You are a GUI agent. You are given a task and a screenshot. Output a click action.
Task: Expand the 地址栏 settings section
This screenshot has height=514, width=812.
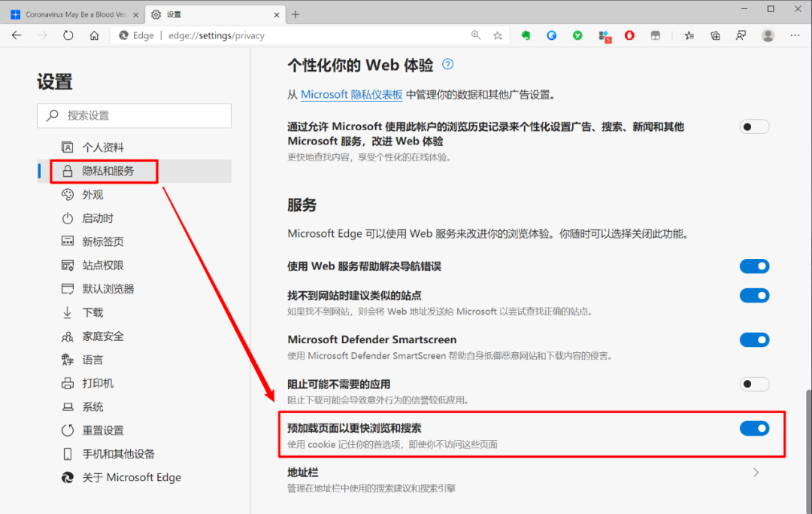pyautogui.click(x=756, y=472)
